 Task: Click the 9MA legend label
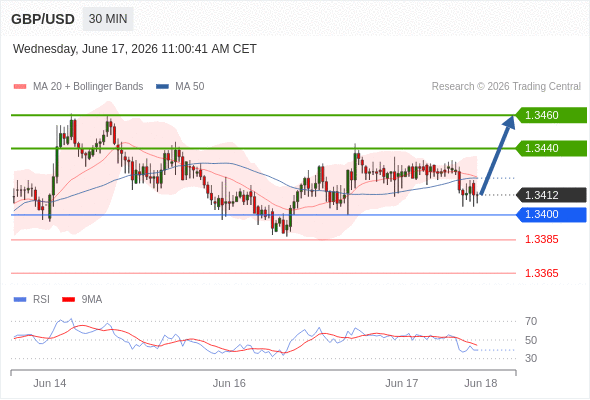[x=92, y=300]
